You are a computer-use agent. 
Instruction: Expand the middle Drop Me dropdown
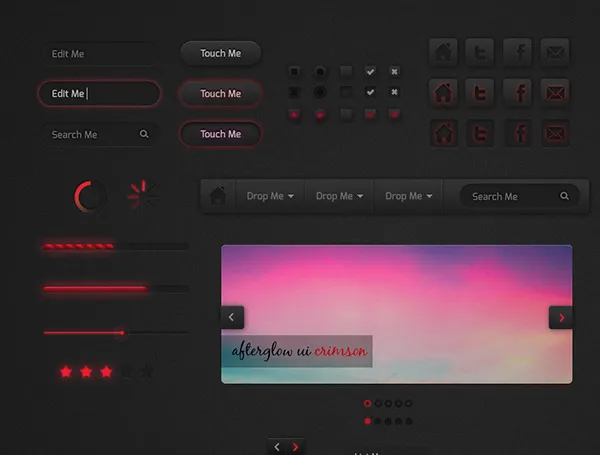(339, 196)
